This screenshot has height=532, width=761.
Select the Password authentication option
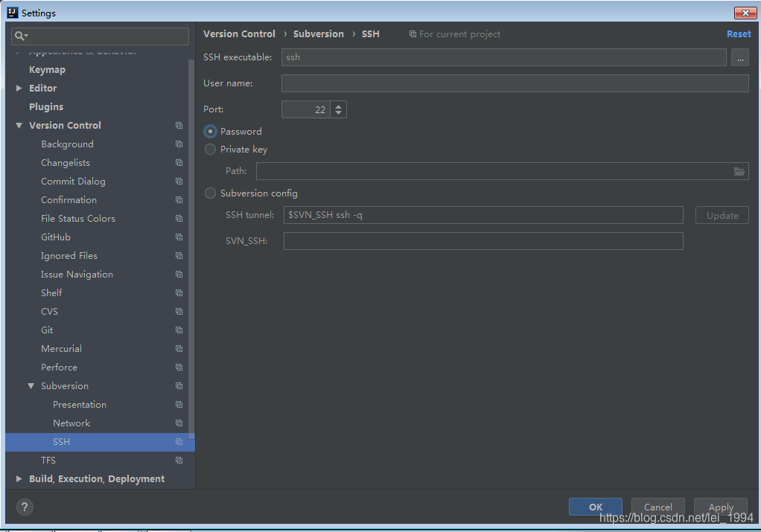[x=210, y=131]
